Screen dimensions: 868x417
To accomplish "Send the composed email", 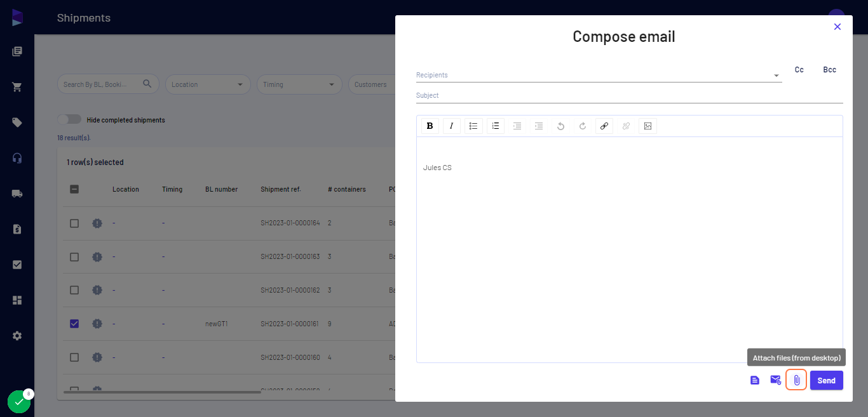I will point(827,380).
